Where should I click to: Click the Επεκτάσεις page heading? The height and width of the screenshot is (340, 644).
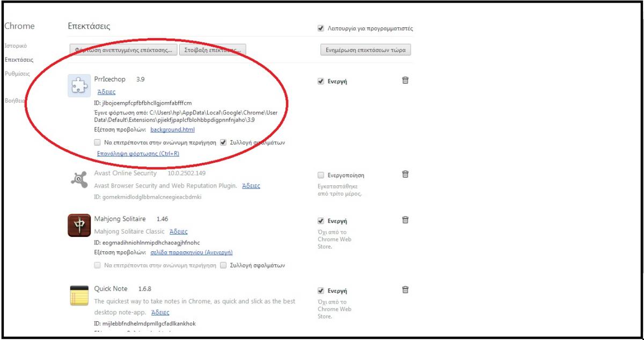89,26
